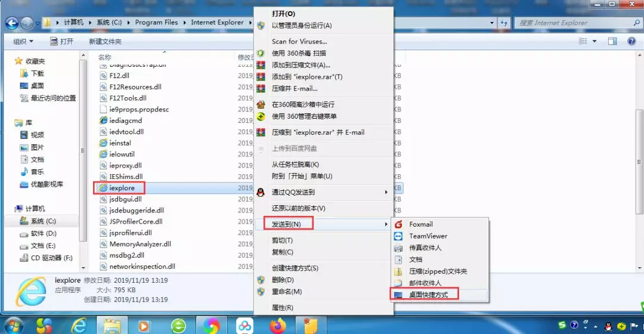Click the 传真收件人 fax icon
The height and width of the screenshot is (334, 644).
click(x=398, y=248)
